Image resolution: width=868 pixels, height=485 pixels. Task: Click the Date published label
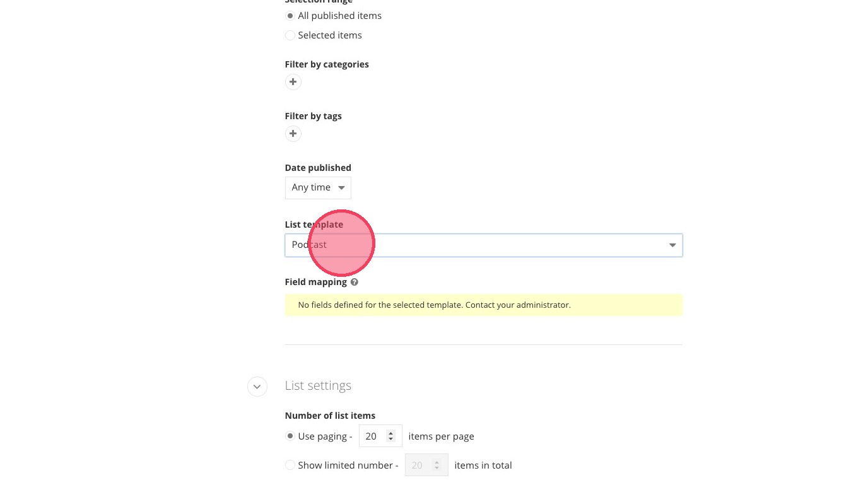point(318,168)
